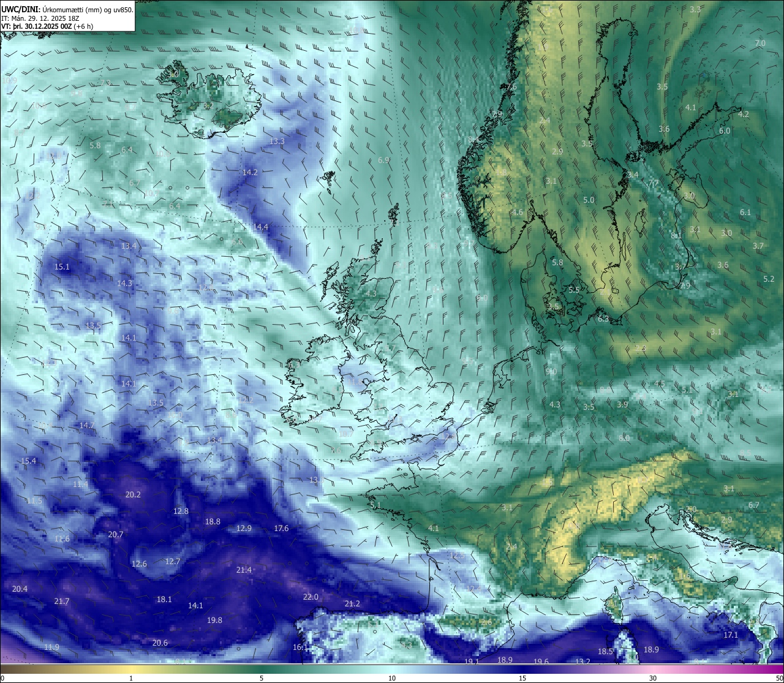Click the value label '21.7' on the map
The height and width of the screenshot is (683, 784).
[x=62, y=602]
